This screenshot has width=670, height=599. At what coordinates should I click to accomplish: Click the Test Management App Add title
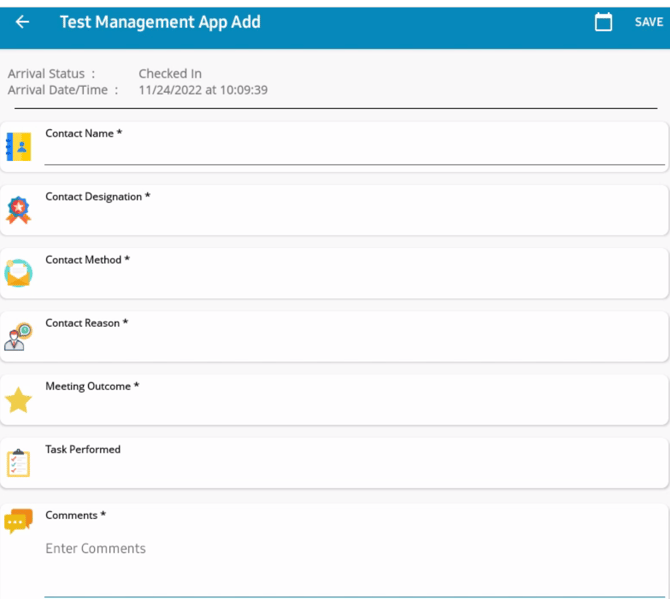pyautogui.click(x=160, y=22)
